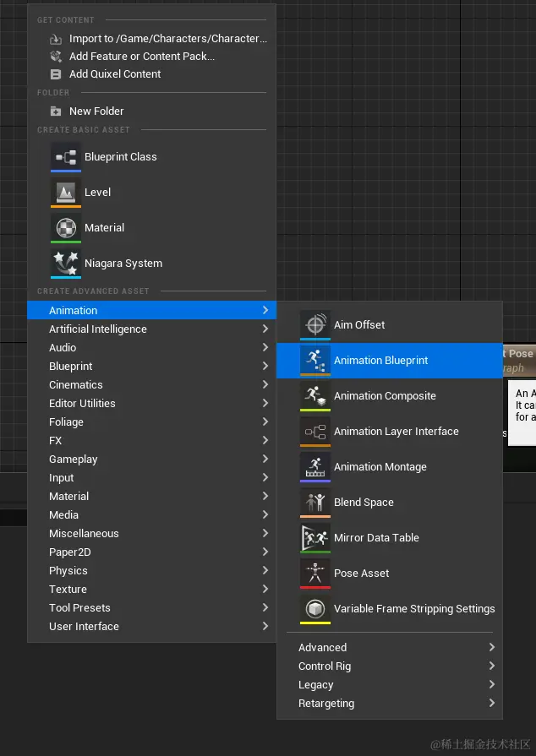Expand the Audio submenu
536x756 pixels.
[151, 348]
